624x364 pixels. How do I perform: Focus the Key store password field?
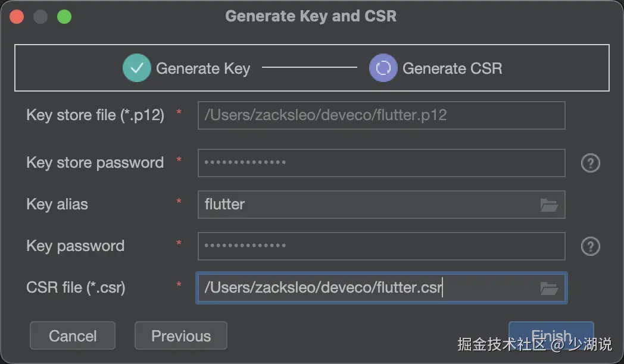[381, 163]
